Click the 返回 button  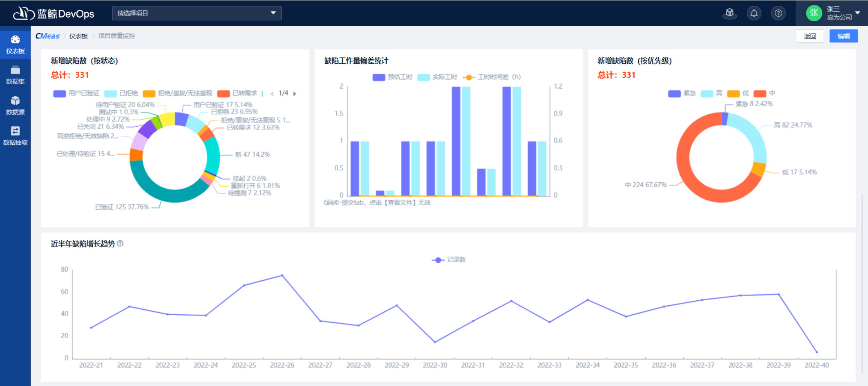(810, 36)
